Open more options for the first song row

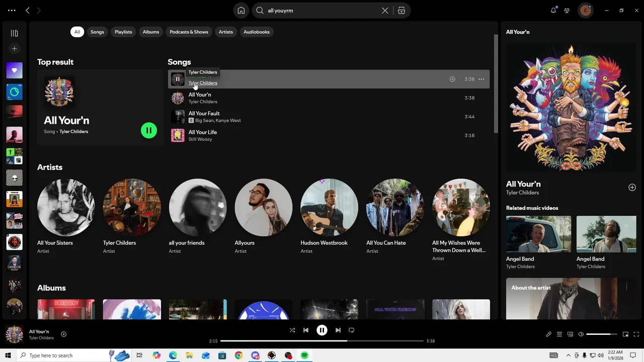pos(481,79)
